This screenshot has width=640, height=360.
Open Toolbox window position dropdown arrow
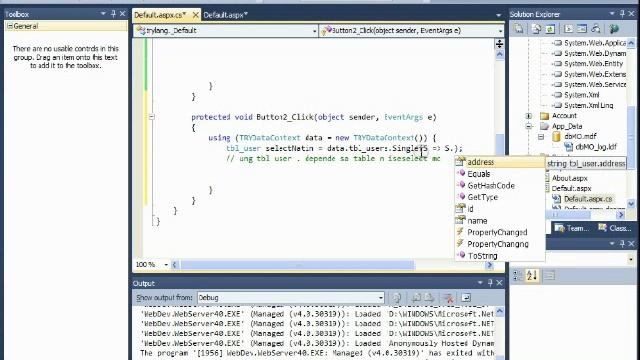[103, 14]
